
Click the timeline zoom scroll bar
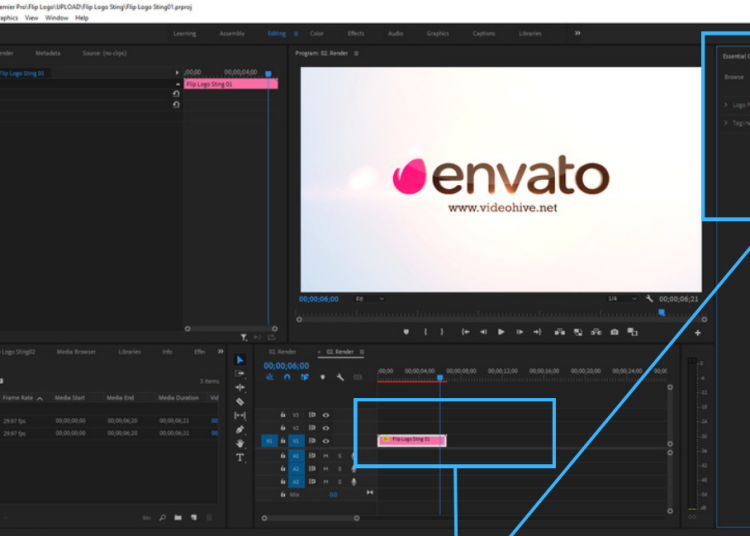click(310, 518)
